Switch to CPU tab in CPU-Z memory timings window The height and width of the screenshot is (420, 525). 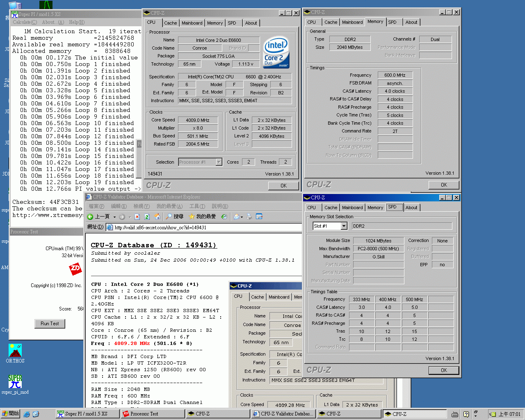312,22
